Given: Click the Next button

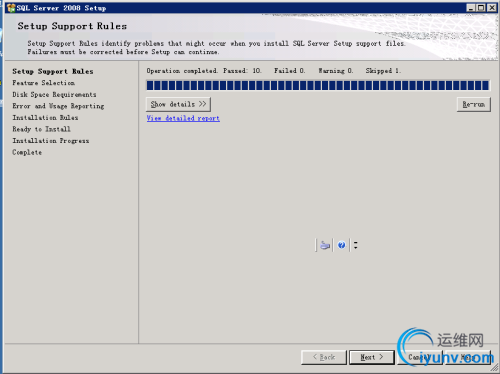Looking at the screenshot, I should (x=372, y=357).
